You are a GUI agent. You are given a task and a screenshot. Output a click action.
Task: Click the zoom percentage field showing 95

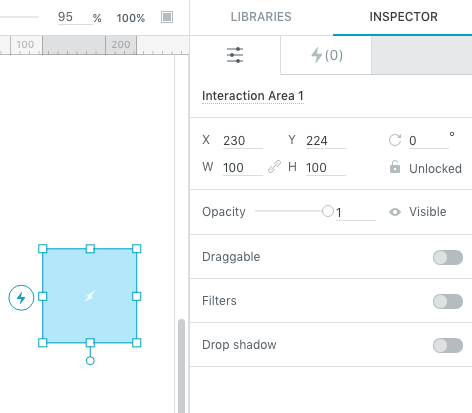75,17
